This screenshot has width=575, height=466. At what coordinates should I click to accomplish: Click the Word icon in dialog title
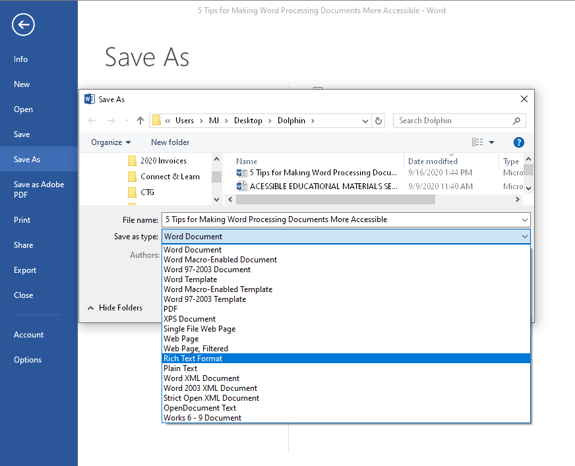pos(89,99)
